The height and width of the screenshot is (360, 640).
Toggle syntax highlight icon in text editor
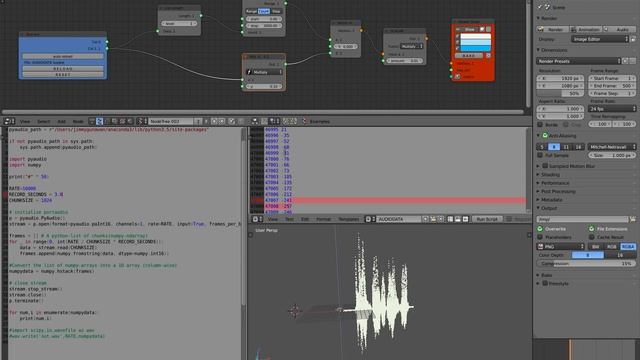[465, 219]
